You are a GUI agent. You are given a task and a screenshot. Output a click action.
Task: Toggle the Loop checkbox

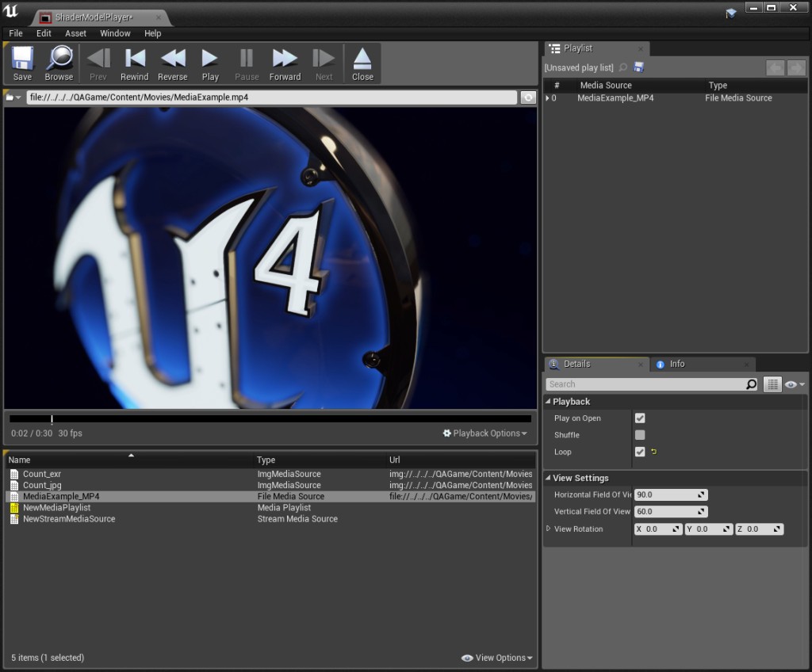click(640, 452)
